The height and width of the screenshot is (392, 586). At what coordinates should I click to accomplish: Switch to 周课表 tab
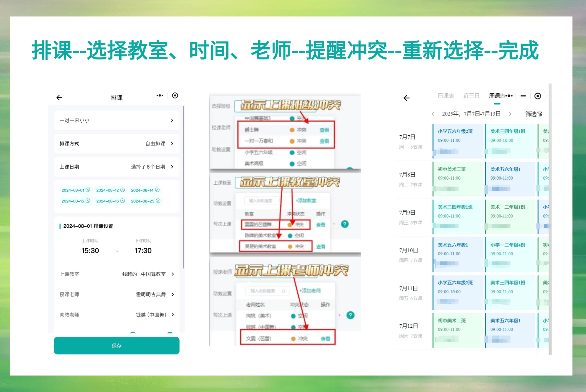[x=497, y=96]
